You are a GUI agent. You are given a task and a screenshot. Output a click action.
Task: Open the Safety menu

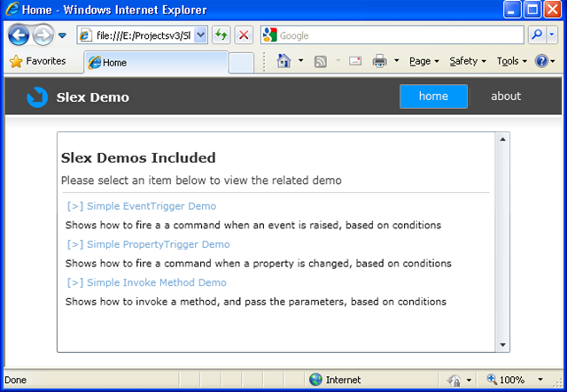tap(468, 61)
